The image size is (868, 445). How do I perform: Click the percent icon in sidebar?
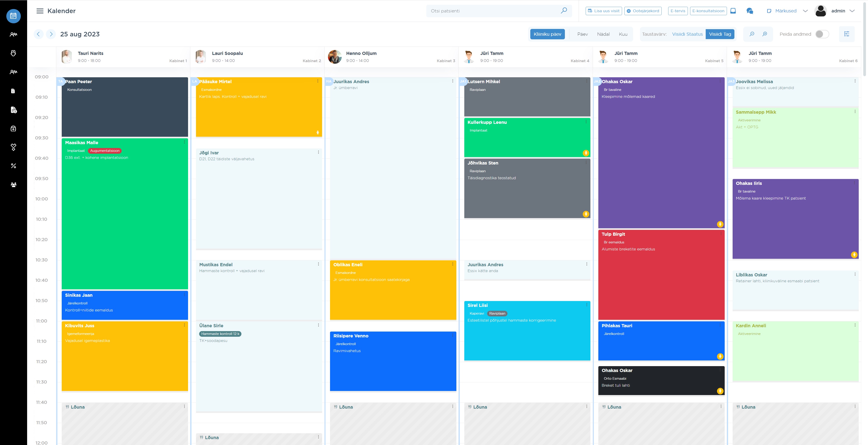pyautogui.click(x=14, y=166)
